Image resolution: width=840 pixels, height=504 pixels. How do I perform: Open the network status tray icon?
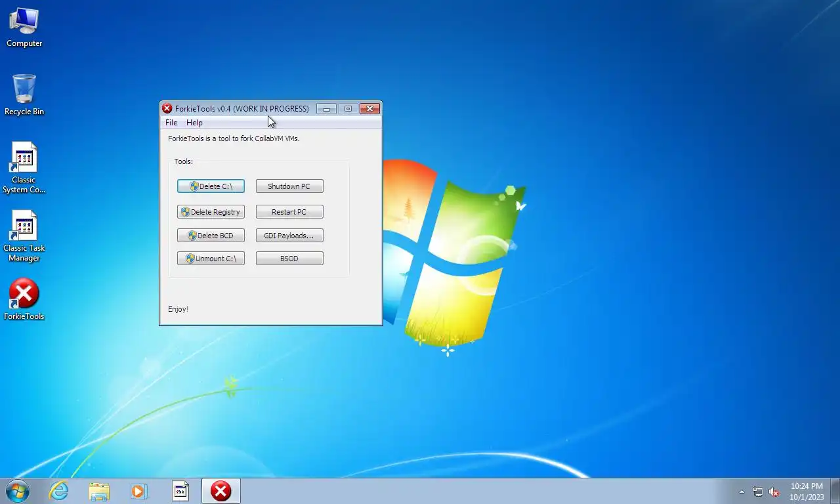point(758,492)
